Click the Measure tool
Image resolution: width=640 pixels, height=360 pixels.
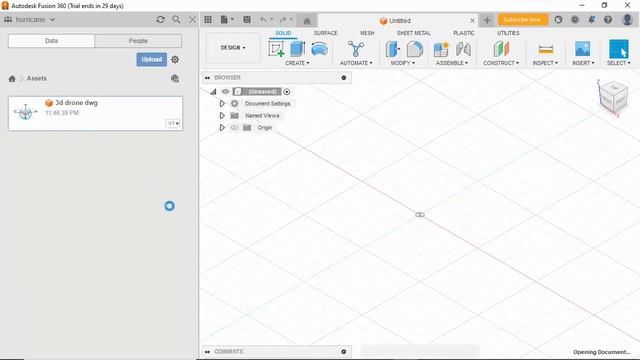[546, 49]
